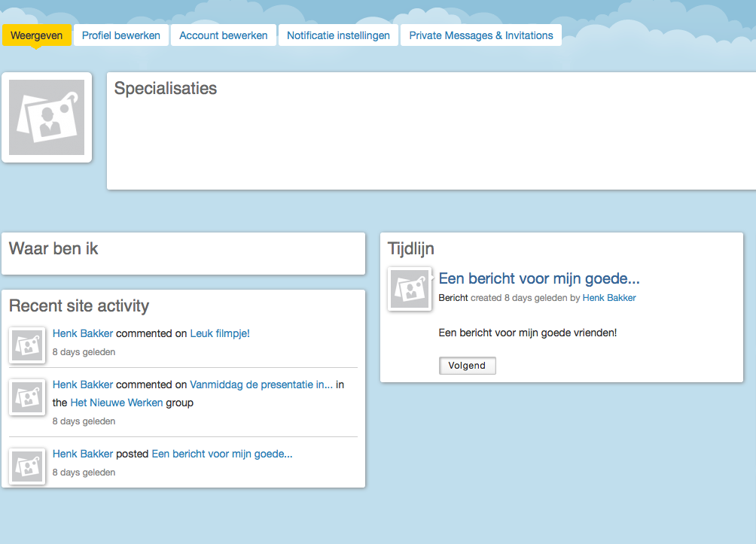
Task: Select the Weergeven tab
Action: coord(37,35)
